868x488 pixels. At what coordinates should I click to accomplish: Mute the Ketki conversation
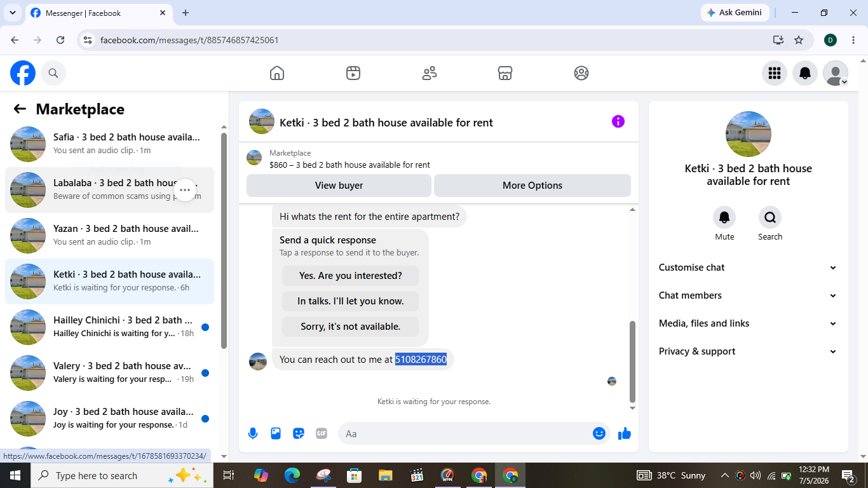coord(724,218)
